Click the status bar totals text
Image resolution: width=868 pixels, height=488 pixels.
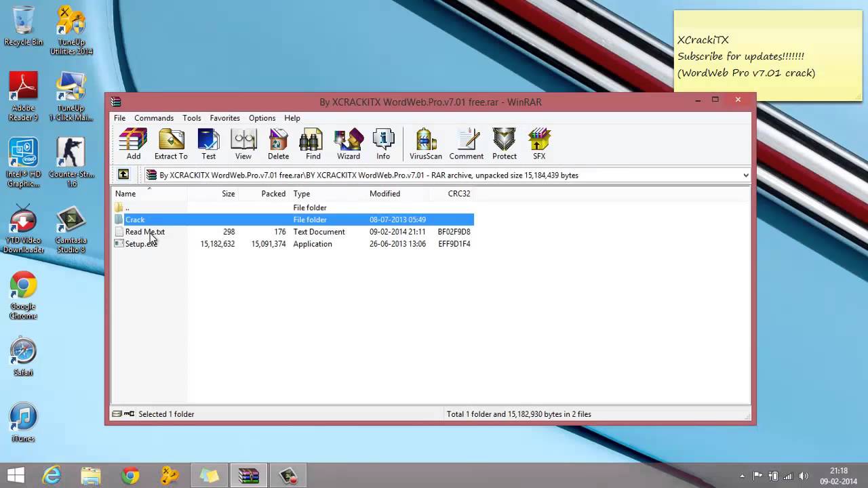pos(519,414)
